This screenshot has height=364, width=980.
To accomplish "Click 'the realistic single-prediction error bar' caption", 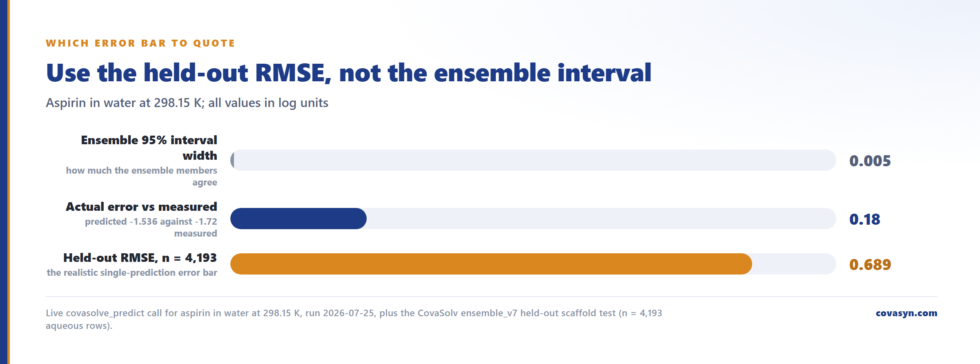I will click(x=132, y=272).
